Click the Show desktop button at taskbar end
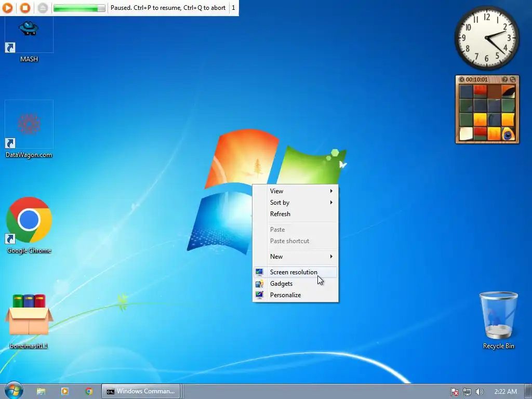Viewport: 532px width, 399px height. (528, 391)
